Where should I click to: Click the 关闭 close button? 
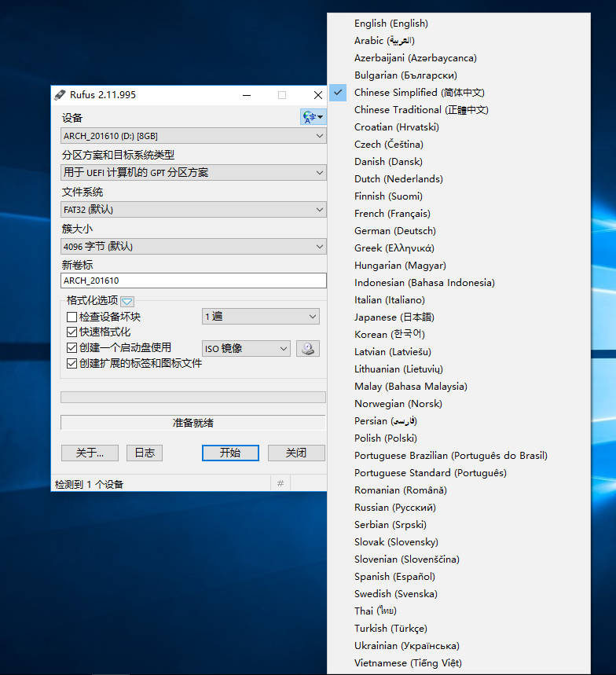tap(296, 453)
